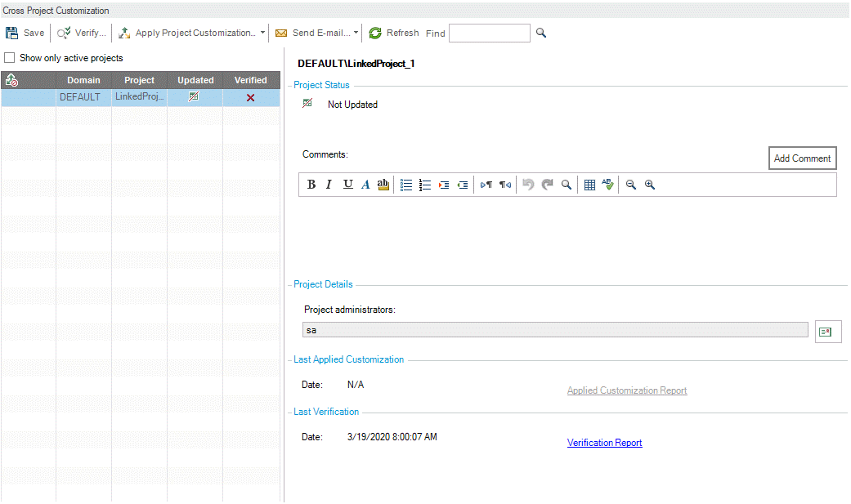
Task: Insert a bulleted list in comments
Action: coord(406,185)
